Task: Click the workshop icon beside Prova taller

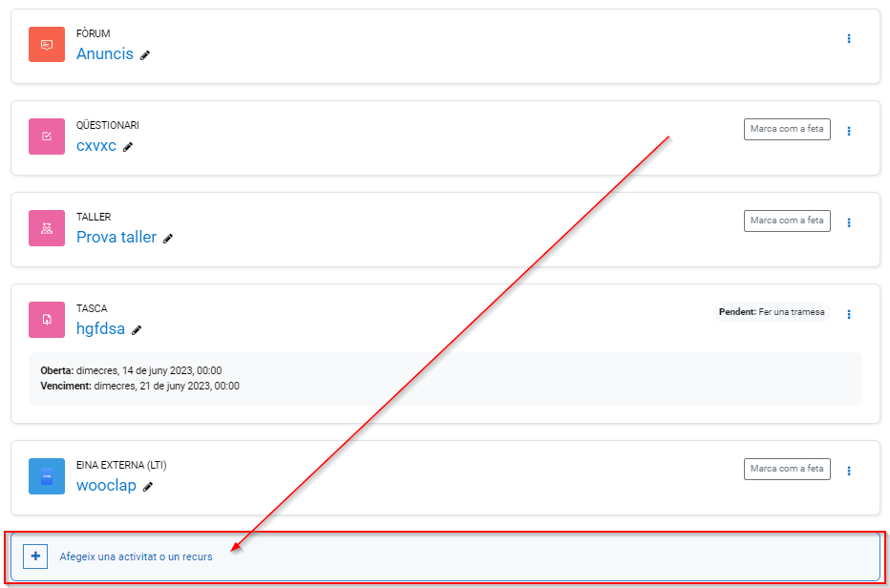Action: (x=47, y=228)
